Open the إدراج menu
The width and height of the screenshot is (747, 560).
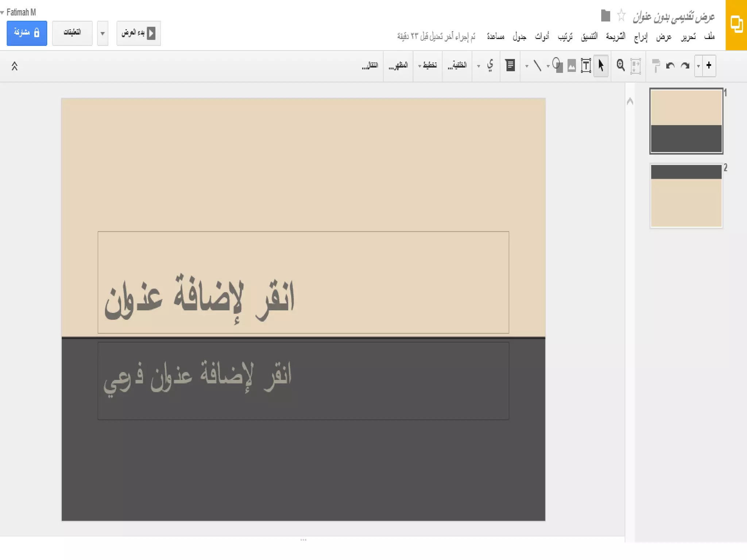[x=640, y=36]
